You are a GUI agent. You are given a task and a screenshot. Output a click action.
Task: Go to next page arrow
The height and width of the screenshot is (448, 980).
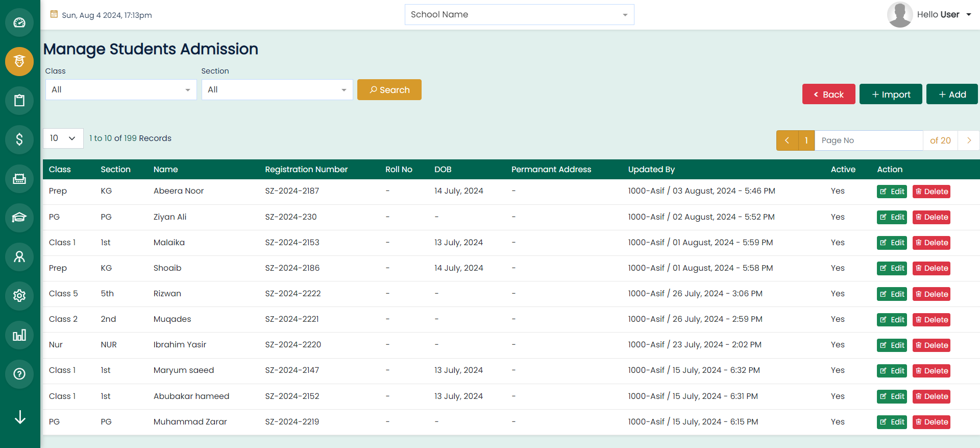[x=969, y=140]
